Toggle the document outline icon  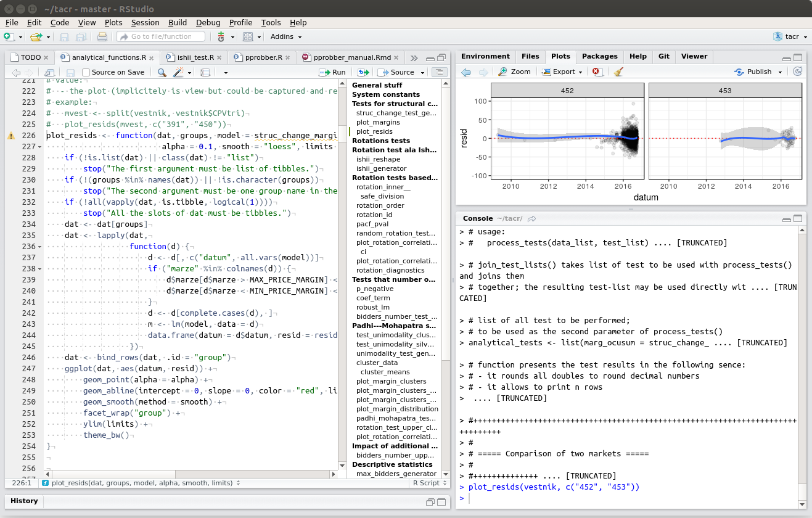click(439, 72)
